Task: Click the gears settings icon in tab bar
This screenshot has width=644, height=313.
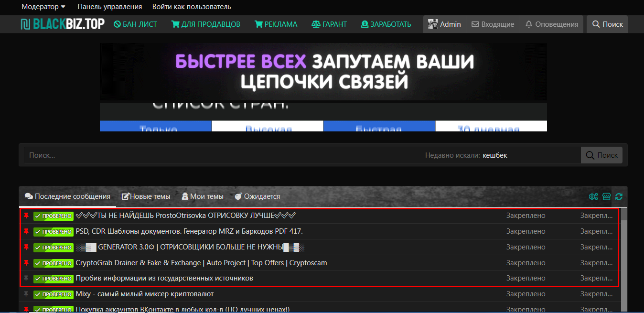Action: coord(593,196)
